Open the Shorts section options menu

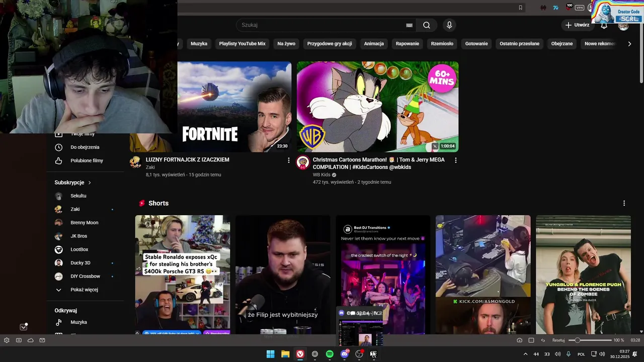point(624,203)
